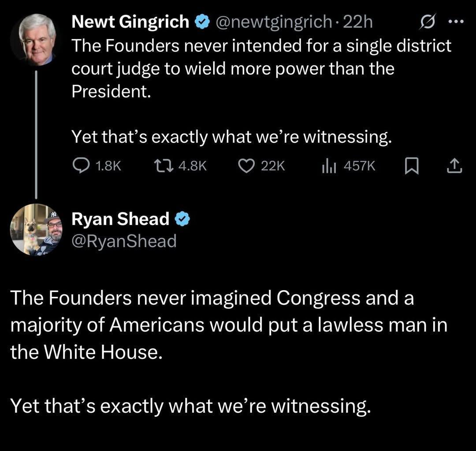Click Newt Gingrich's verified checkmark badge
The image size is (476, 451).
(x=202, y=22)
